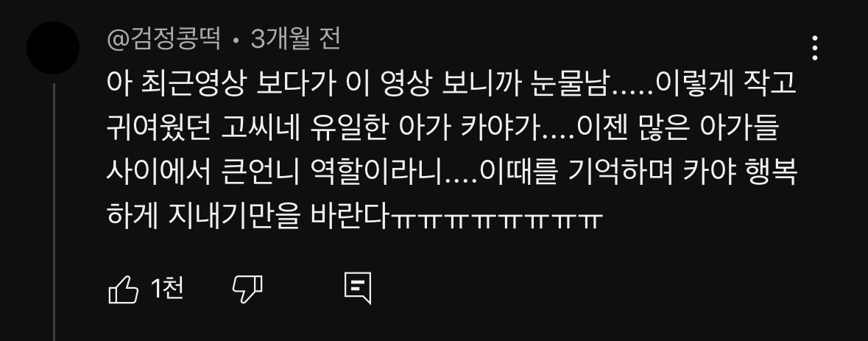Visit the @검정콩떡 channel link

click(164, 39)
